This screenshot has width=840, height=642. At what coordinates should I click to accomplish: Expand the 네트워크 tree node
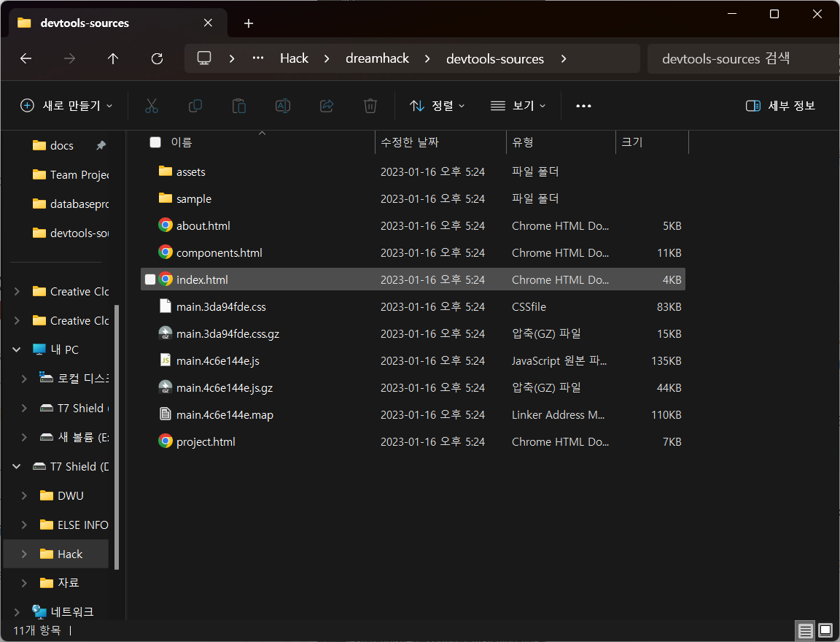[17, 611]
